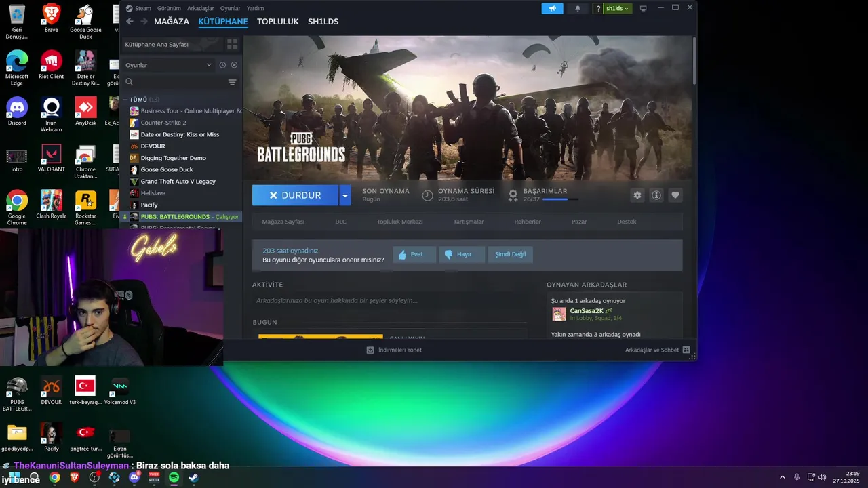Open Topluluk Merkezi tab

pyautogui.click(x=400, y=222)
